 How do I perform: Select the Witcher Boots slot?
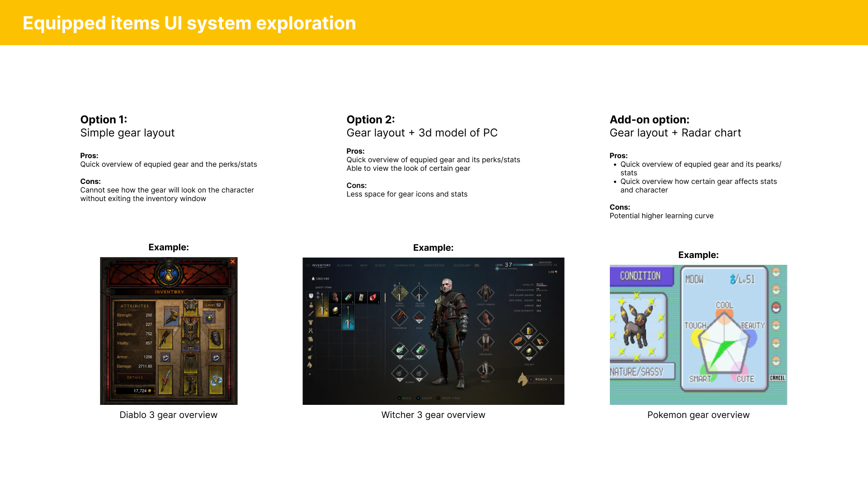coord(486,370)
